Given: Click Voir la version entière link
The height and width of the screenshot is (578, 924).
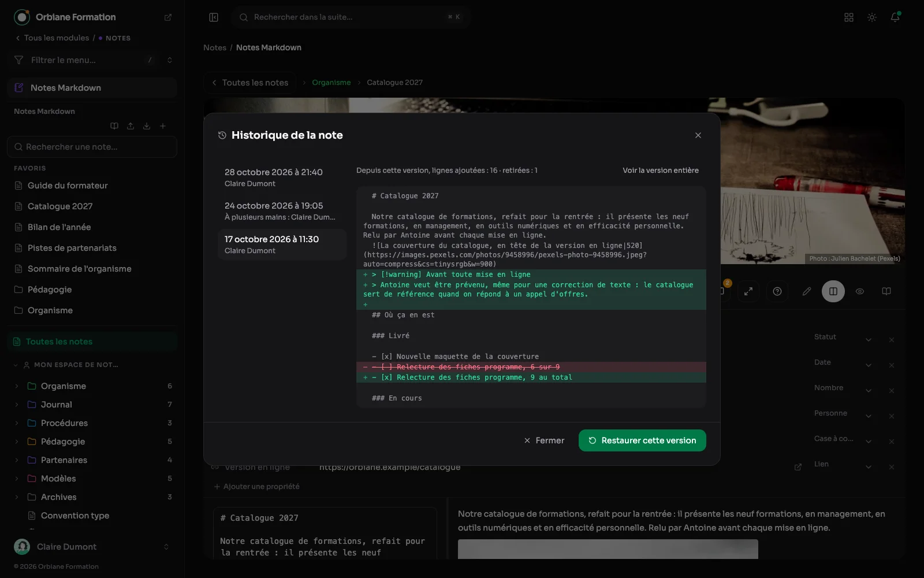Looking at the screenshot, I should pyautogui.click(x=661, y=171).
